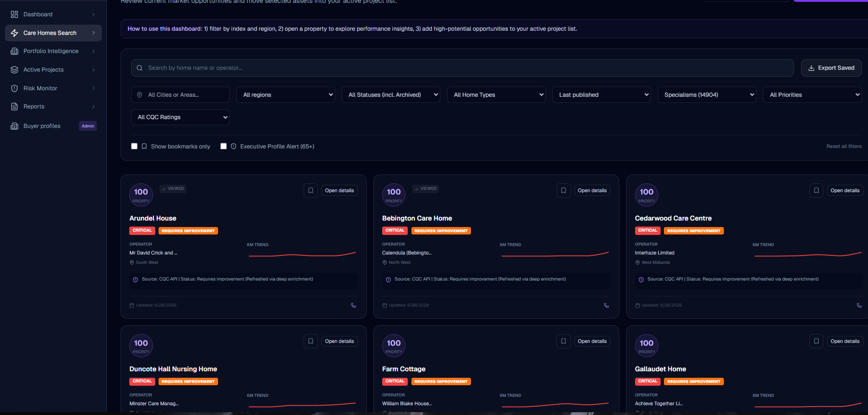Bookmark the Arundel House card
The width and height of the screenshot is (868, 415).
click(x=311, y=190)
